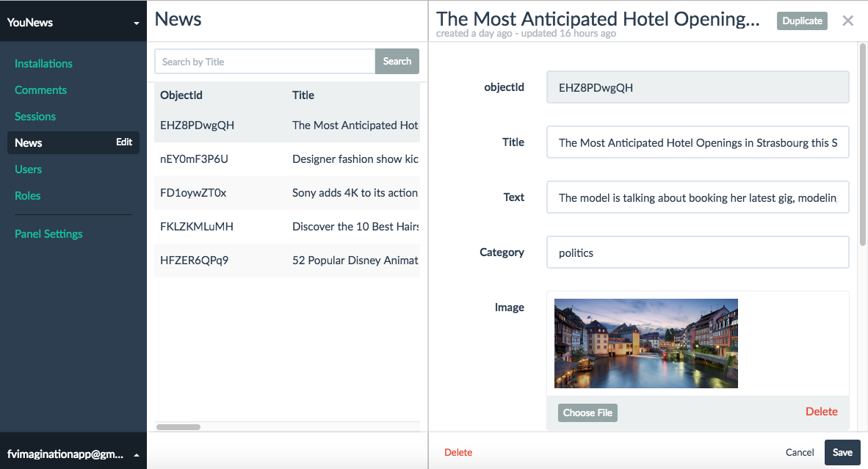Open 'Sony adds 4K' title cell
This screenshot has height=469, width=868.
[x=355, y=193]
